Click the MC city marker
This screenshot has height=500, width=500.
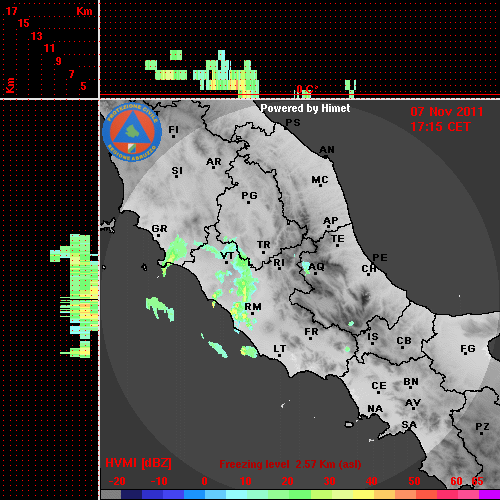(320, 181)
